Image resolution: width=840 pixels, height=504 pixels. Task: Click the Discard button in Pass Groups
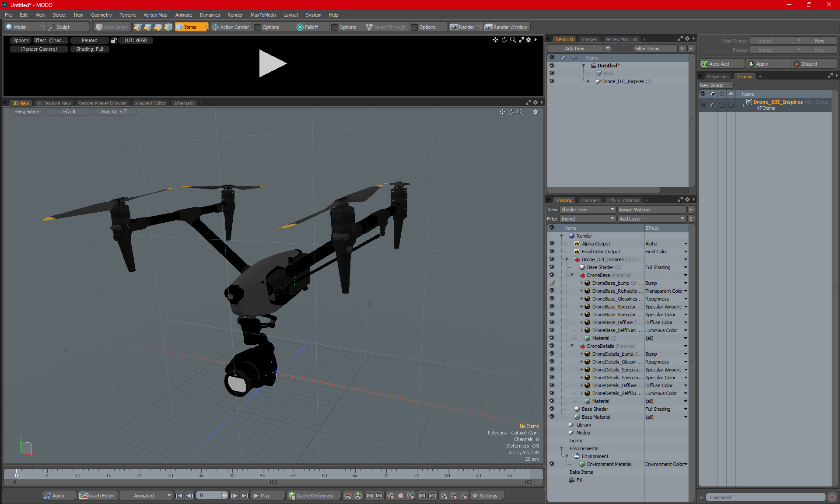click(814, 64)
